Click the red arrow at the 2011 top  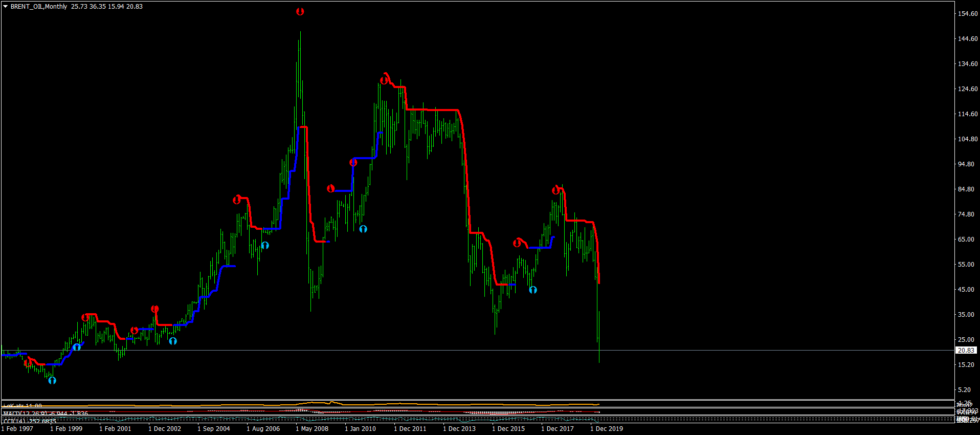384,80
